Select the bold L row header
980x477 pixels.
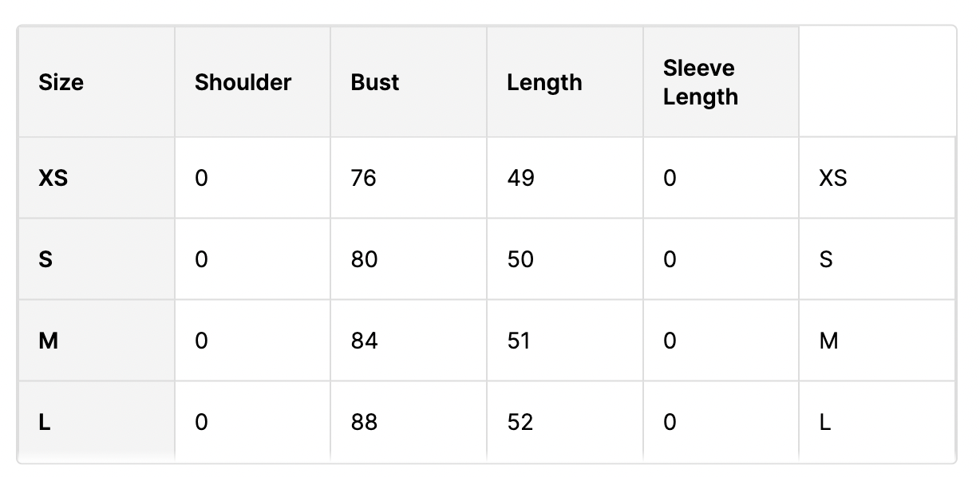pos(45,422)
